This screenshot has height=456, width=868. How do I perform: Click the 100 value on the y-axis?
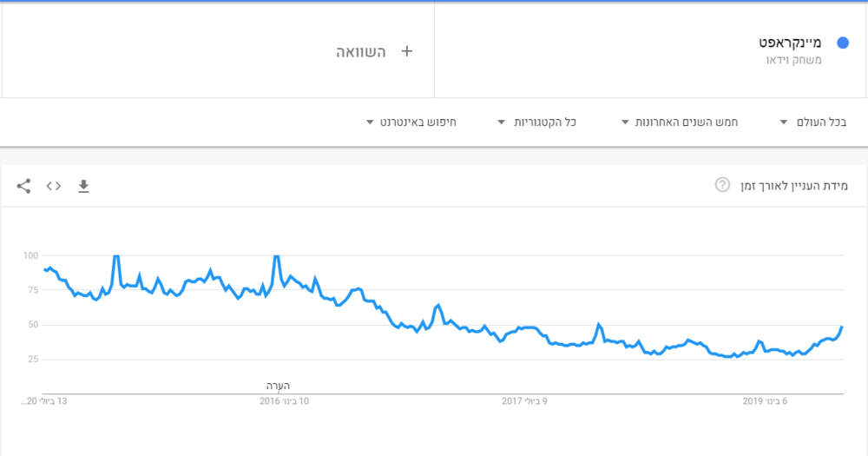point(31,255)
